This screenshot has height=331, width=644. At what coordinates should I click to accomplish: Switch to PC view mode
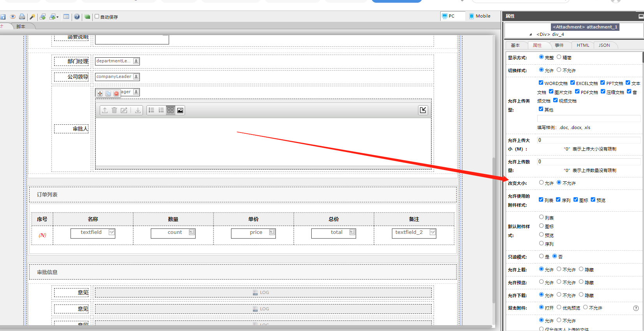[453, 16]
